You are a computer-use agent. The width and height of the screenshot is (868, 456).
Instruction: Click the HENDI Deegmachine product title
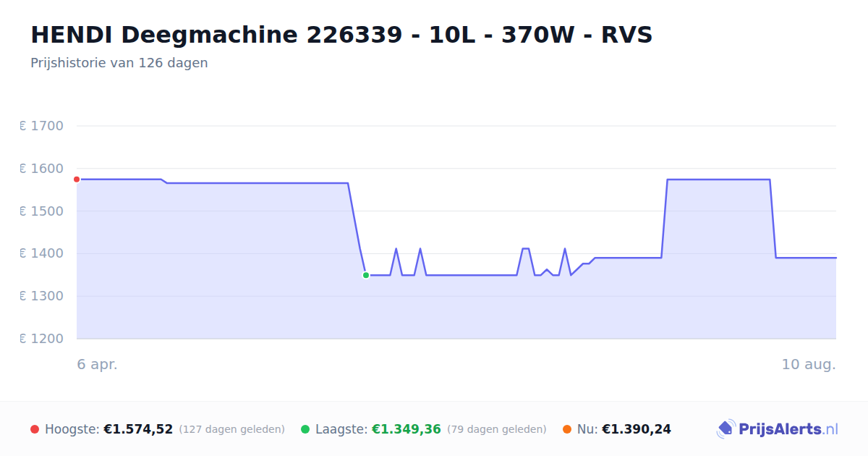click(341, 35)
